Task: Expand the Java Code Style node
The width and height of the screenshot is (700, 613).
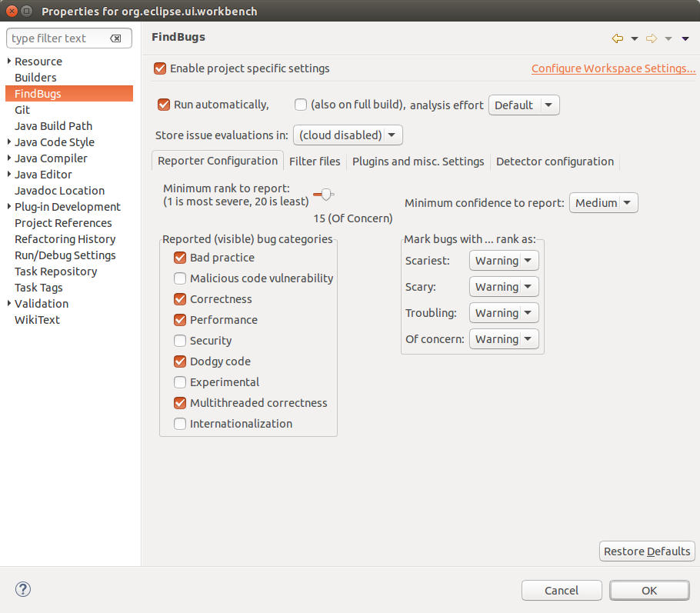Action: point(9,142)
